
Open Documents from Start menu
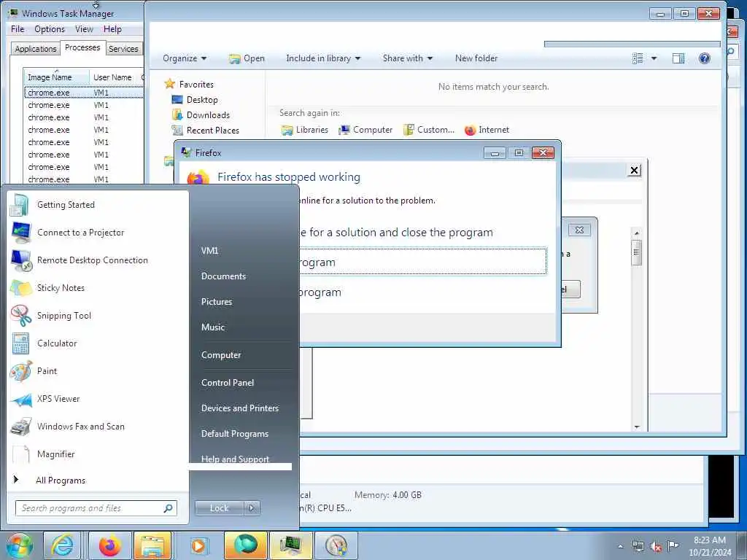[x=223, y=276]
